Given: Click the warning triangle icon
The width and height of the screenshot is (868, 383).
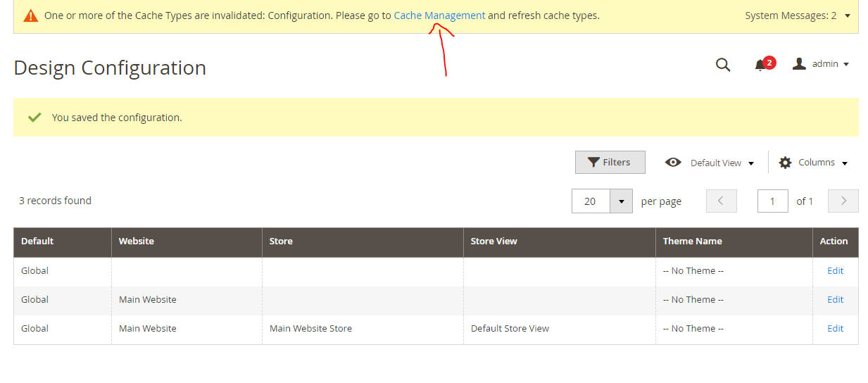Looking at the screenshot, I should (x=30, y=15).
